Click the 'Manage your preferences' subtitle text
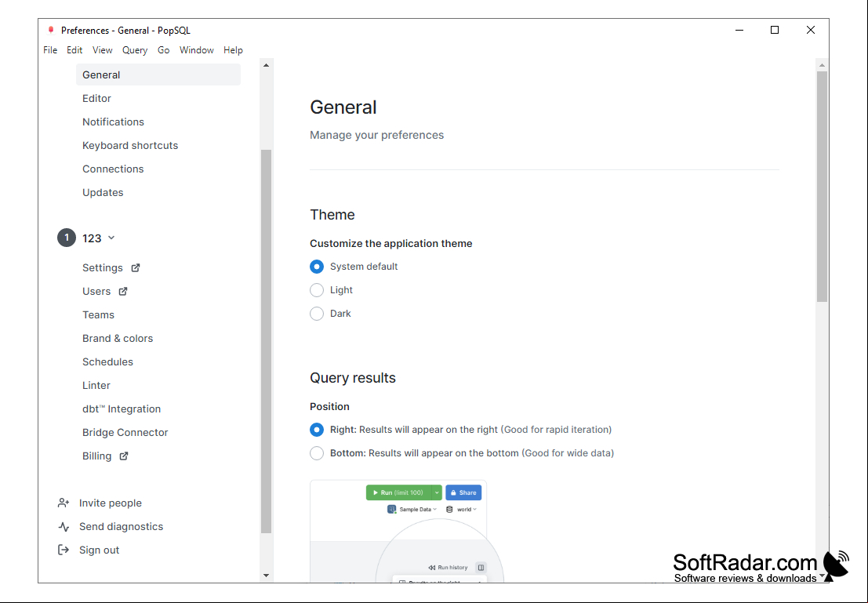Viewport: 868px width, 603px height. click(377, 135)
